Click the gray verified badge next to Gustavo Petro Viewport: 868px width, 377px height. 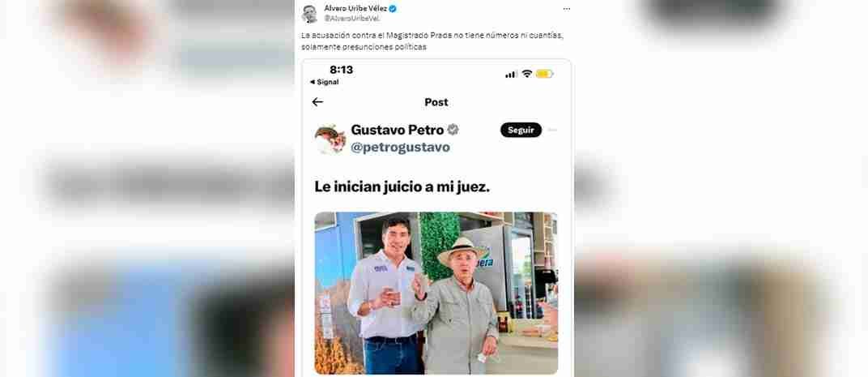(x=453, y=130)
